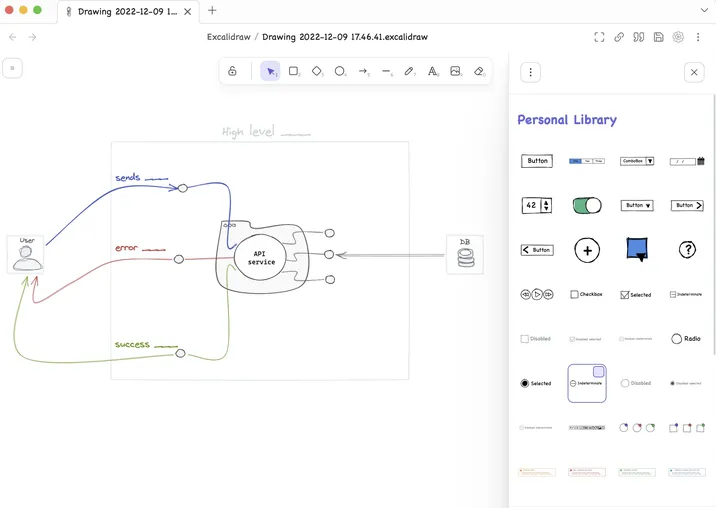Select the Arrow drawing tool
The height and width of the screenshot is (508, 716).
pyautogui.click(x=364, y=71)
